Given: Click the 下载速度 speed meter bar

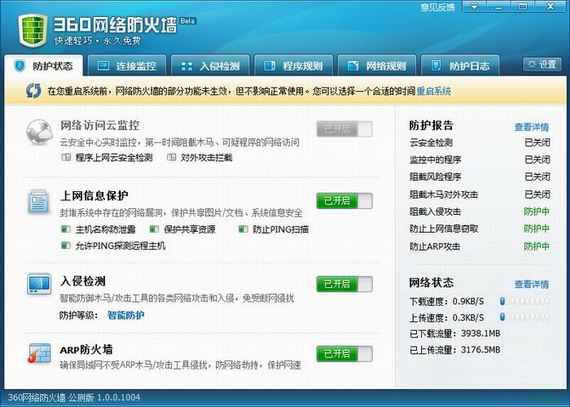Looking at the screenshot, I should 524,301.
